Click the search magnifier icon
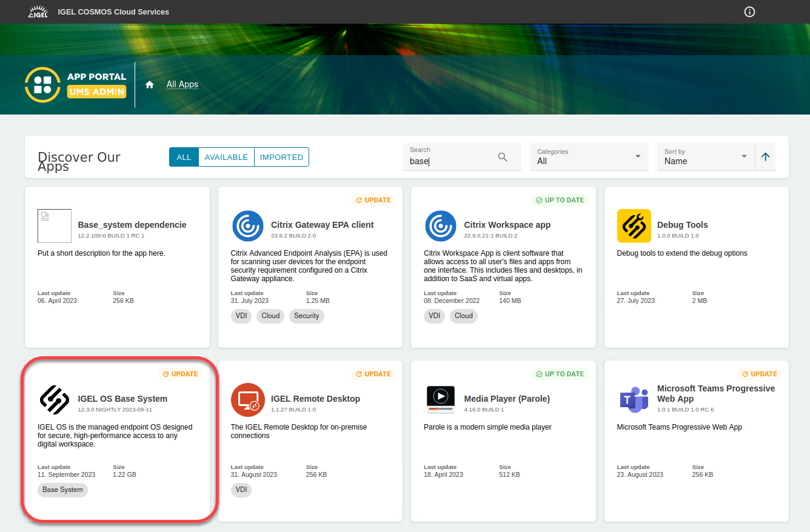This screenshot has height=532, width=810. coord(503,157)
